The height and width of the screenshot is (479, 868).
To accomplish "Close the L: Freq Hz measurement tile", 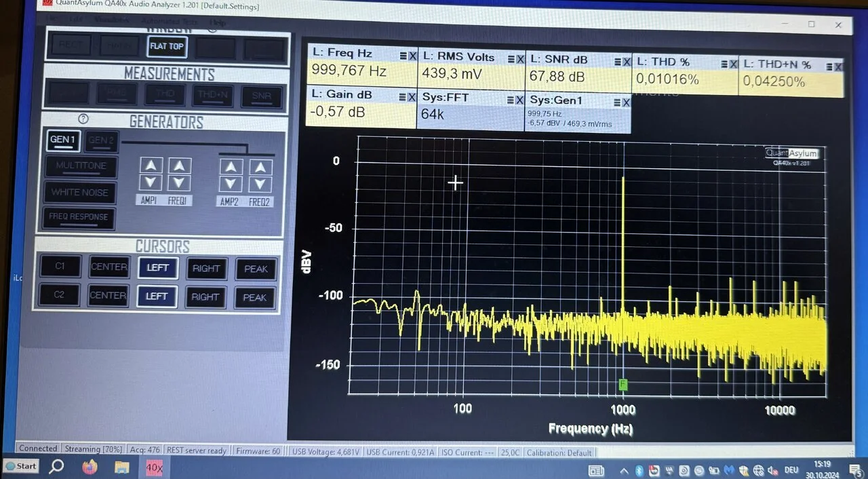I will point(412,56).
